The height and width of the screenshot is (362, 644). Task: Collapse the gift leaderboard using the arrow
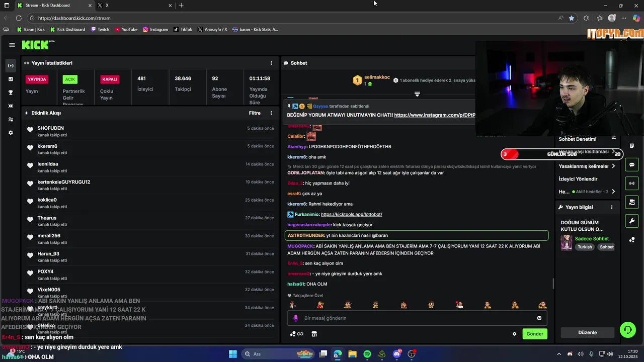coord(417,94)
